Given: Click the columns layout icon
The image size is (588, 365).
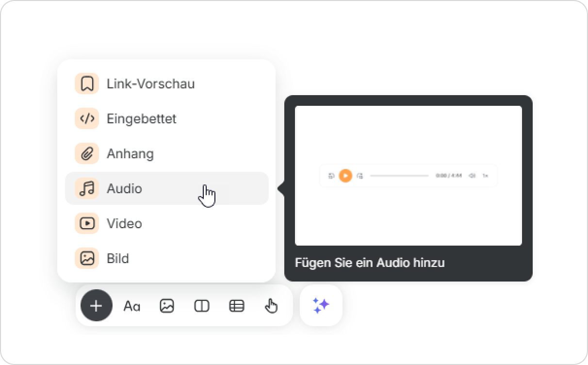Looking at the screenshot, I should 202,306.
